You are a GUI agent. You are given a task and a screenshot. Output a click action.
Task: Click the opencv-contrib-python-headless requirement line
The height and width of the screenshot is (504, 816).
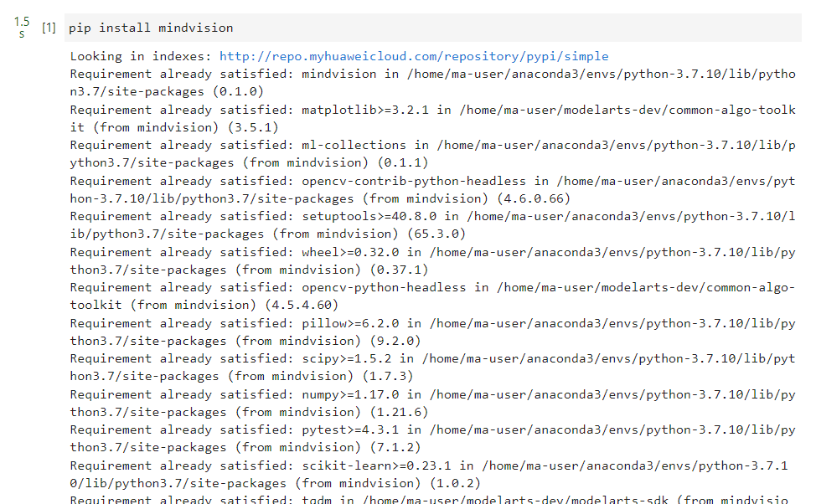point(433,190)
